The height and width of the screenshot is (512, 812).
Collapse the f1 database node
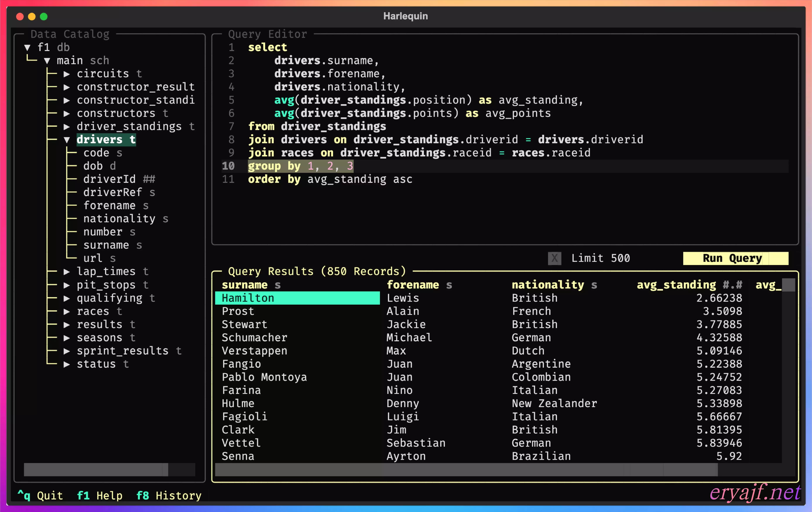coord(27,48)
